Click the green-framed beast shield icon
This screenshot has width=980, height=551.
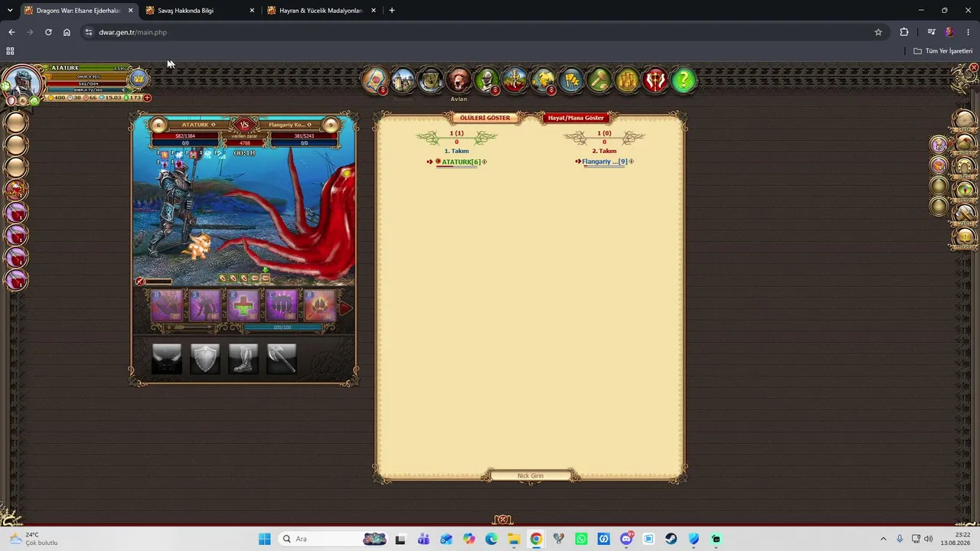point(430,80)
